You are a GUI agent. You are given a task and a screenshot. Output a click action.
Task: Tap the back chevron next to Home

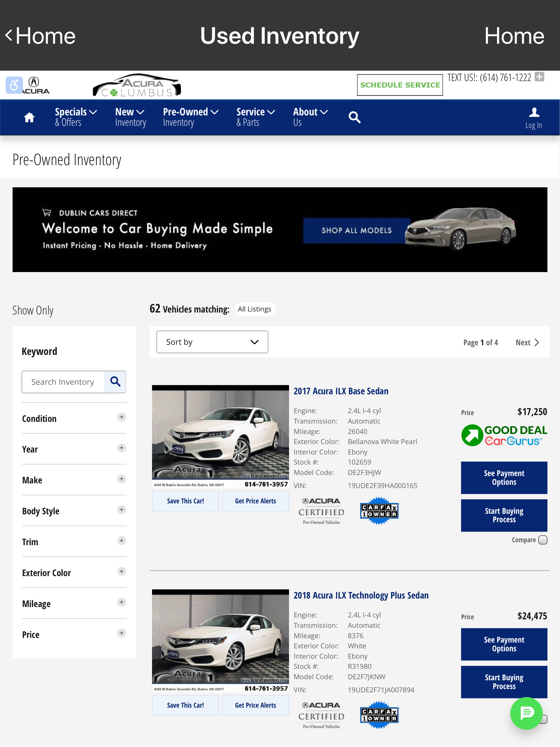(x=9, y=36)
